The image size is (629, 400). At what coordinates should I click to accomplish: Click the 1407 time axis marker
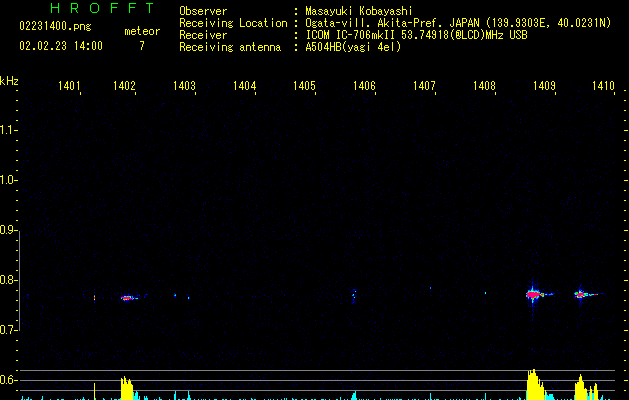(424, 86)
